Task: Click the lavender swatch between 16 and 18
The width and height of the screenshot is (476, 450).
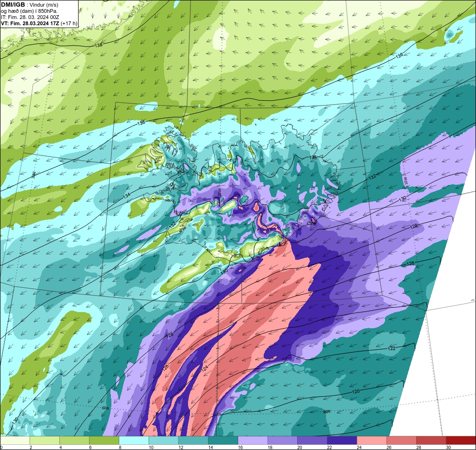Action: 253,440
